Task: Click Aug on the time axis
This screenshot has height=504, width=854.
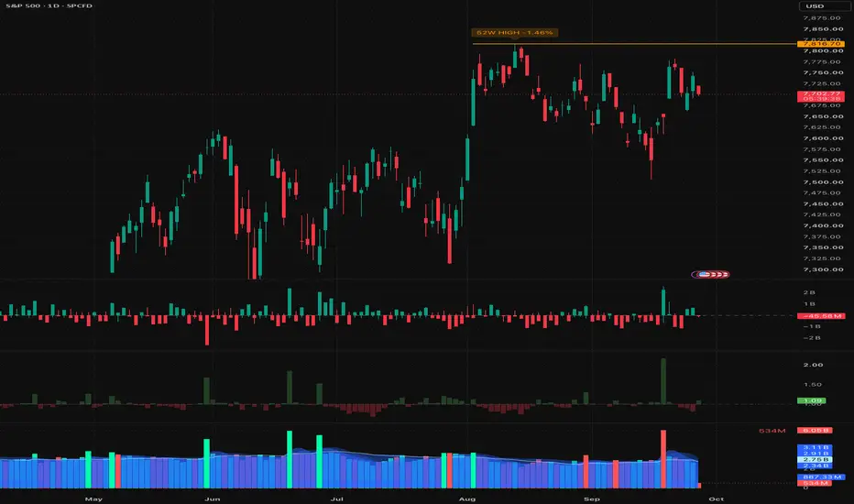Action: click(466, 499)
